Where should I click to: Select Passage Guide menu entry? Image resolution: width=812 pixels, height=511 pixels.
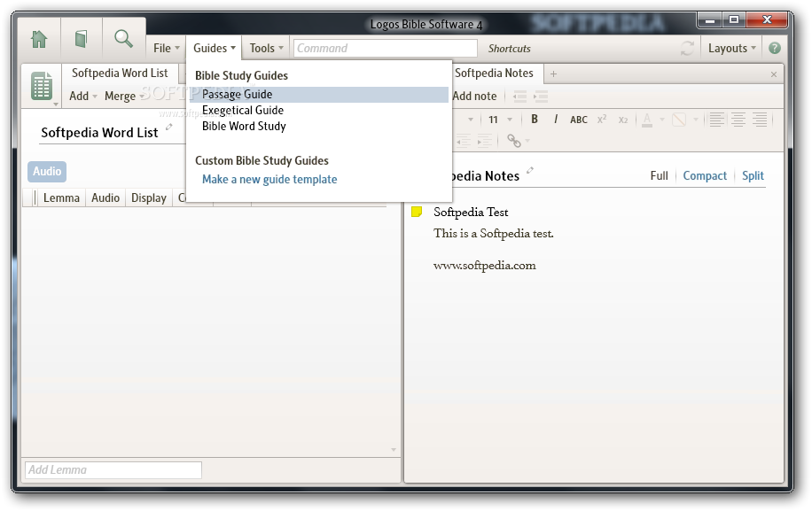pos(319,95)
